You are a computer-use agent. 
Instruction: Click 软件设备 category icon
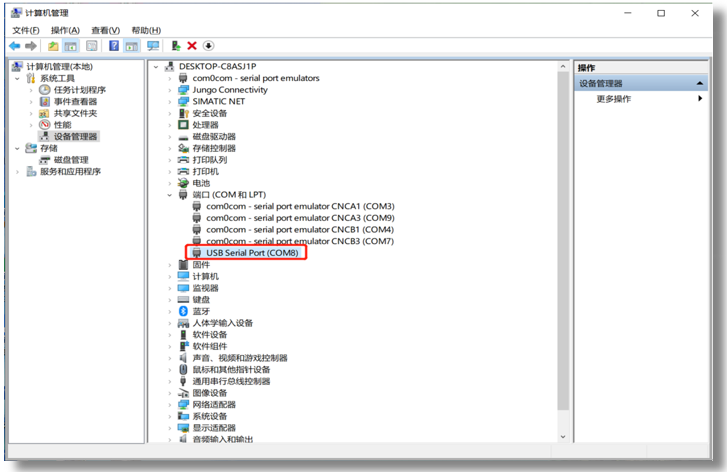click(x=184, y=335)
